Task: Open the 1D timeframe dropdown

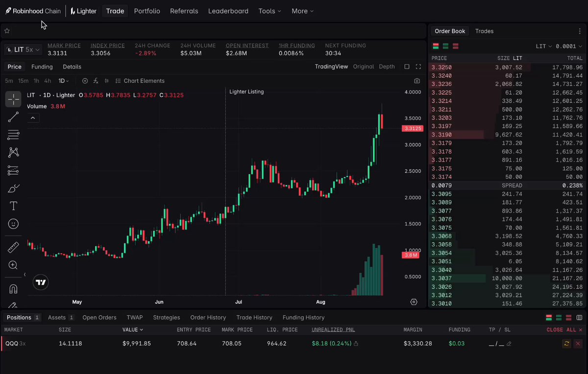Action: click(x=64, y=81)
